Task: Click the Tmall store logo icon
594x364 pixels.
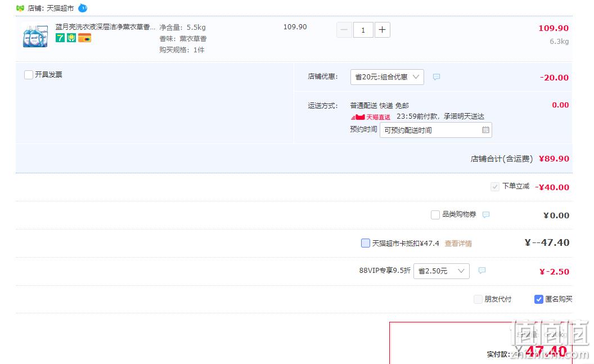Action: (20, 8)
